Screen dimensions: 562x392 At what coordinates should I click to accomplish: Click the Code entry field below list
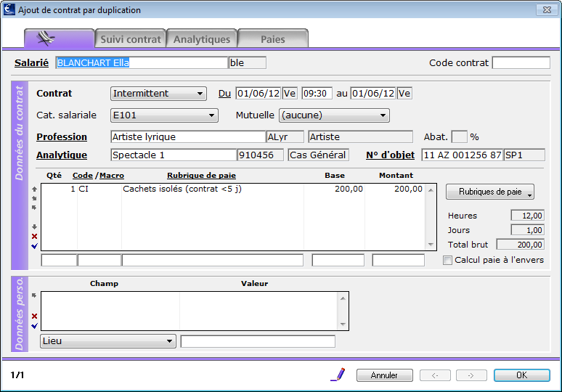pyautogui.click(x=99, y=260)
